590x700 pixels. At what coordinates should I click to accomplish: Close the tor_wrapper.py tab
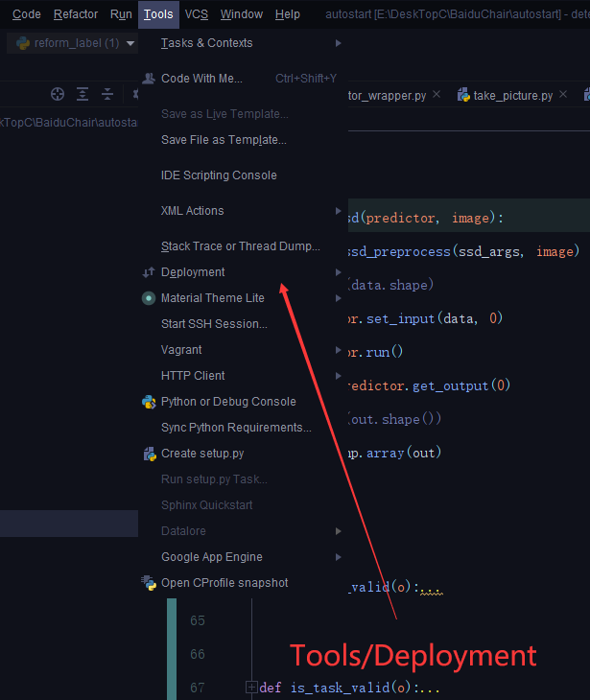(437, 94)
